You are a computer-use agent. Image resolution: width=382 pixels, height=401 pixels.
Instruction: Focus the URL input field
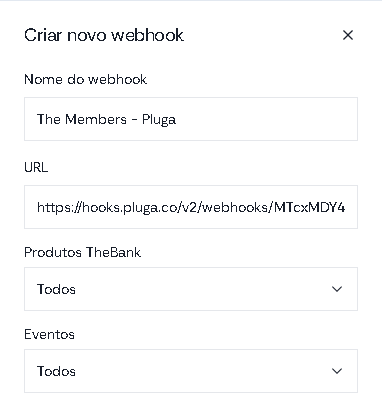(x=191, y=207)
